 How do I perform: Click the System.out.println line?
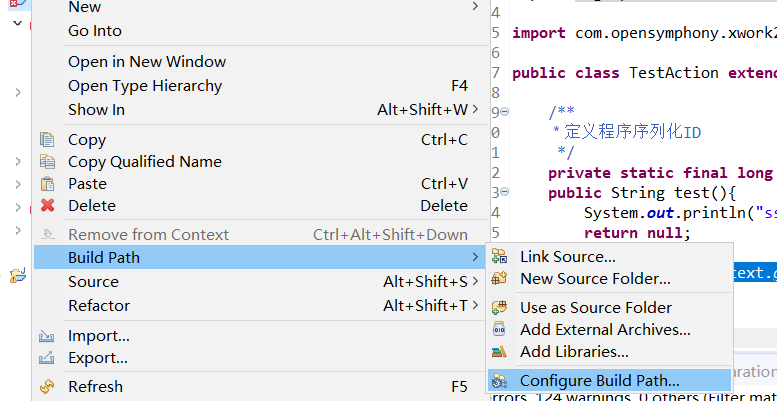(x=680, y=213)
